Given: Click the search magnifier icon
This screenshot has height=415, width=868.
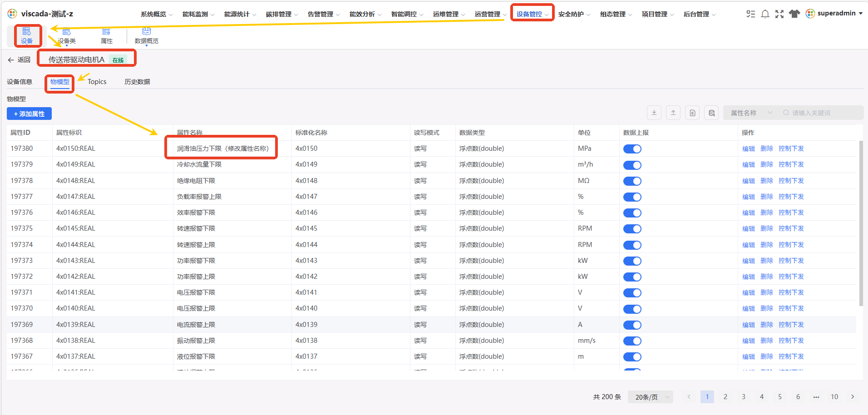Looking at the screenshot, I should point(786,113).
